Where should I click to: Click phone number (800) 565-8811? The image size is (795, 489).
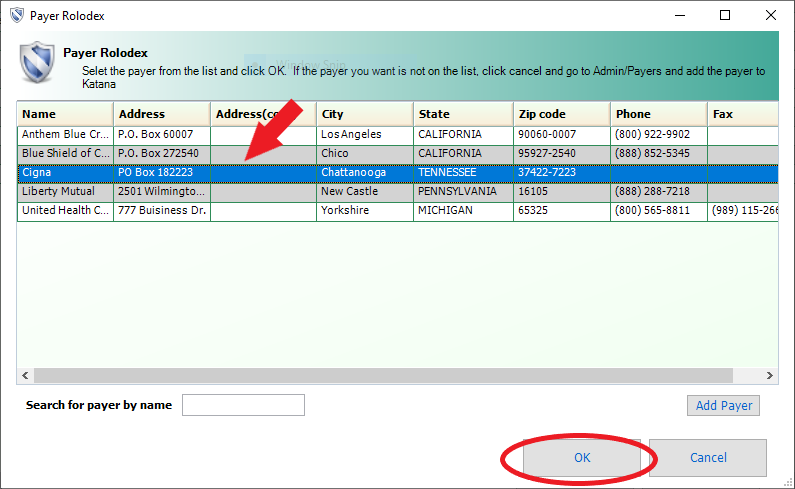(659, 210)
